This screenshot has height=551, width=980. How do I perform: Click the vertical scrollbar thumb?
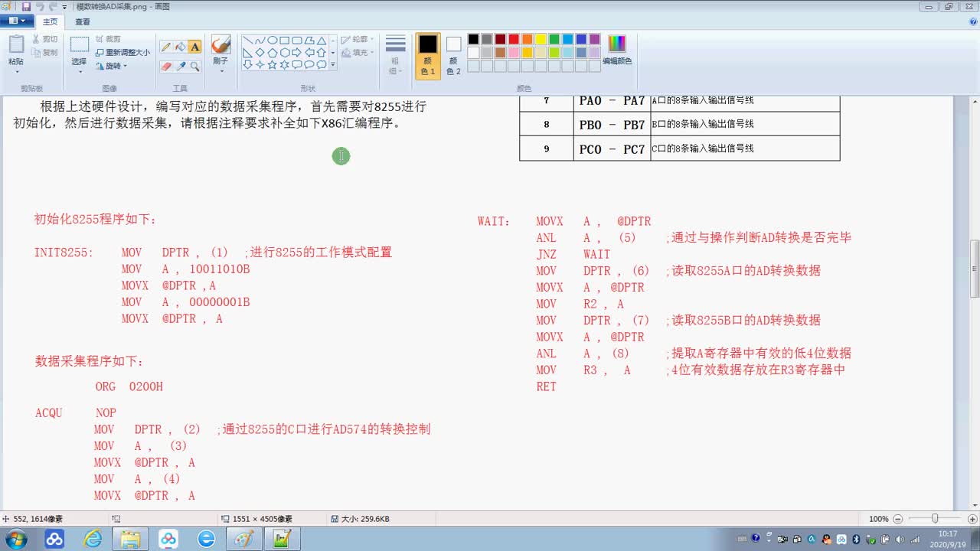(x=975, y=269)
